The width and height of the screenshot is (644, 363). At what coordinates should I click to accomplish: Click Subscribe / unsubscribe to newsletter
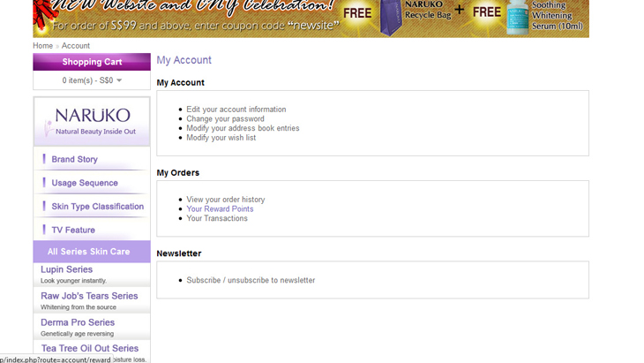click(x=251, y=280)
